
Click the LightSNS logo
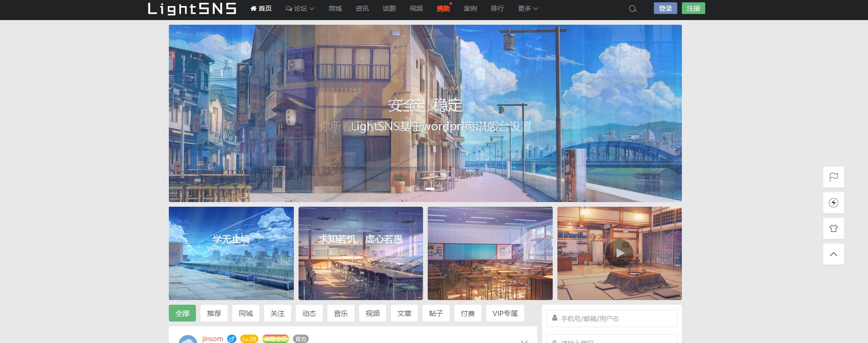(x=192, y=8)
